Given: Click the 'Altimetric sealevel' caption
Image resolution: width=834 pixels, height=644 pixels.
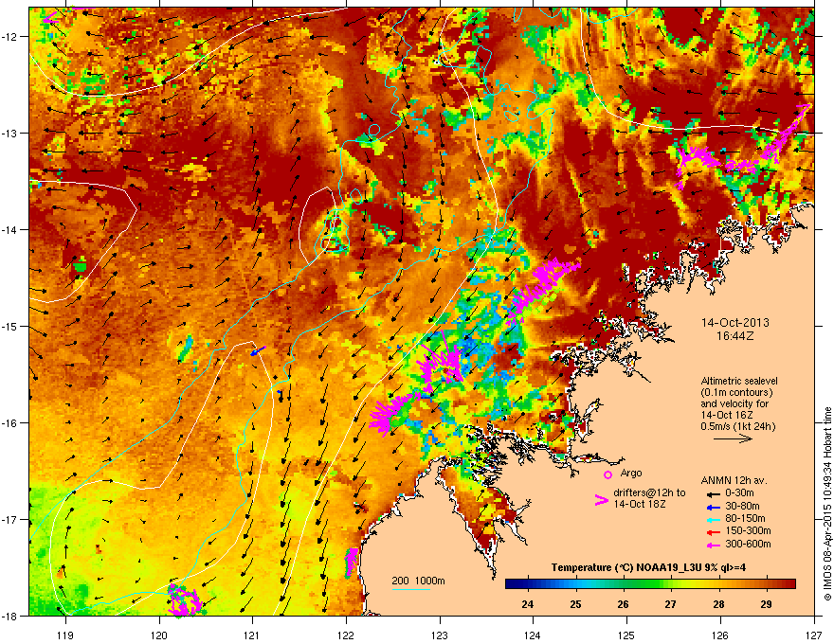Looking at the screenshot, I should [x=739, y=381].
